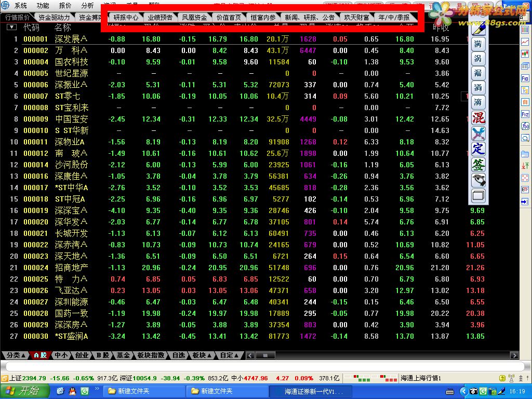Open the f(x) formula icon
The width and height of the screenshot is (532, 399).
tap(525, 126)
